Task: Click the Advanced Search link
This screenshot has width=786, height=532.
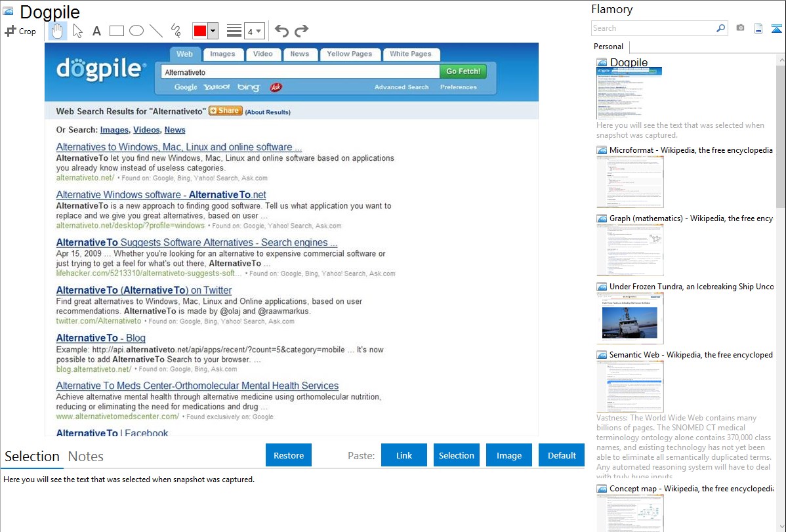Action: [x=402, y=87]
